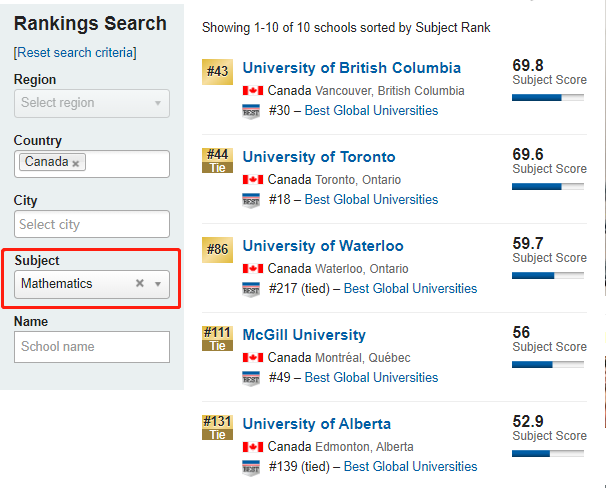
Task: Open University of British Columbia page
Action: 351,68
